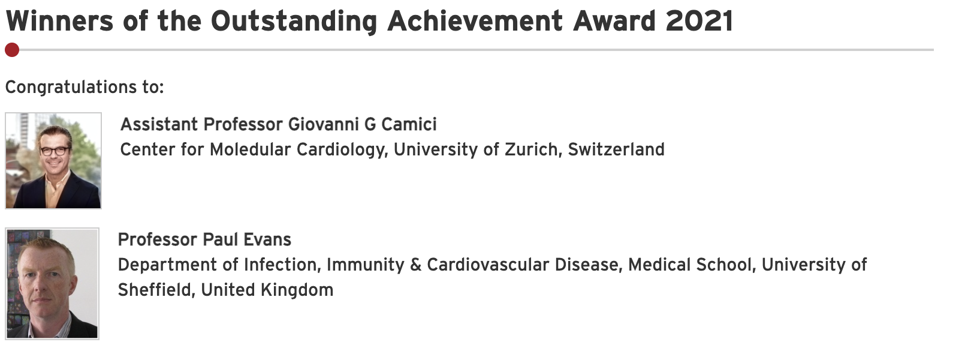Viewport: 980px width, 342px height.
Task: Click 'University of Zurich' in the affiliation
Action: (476, 149)
